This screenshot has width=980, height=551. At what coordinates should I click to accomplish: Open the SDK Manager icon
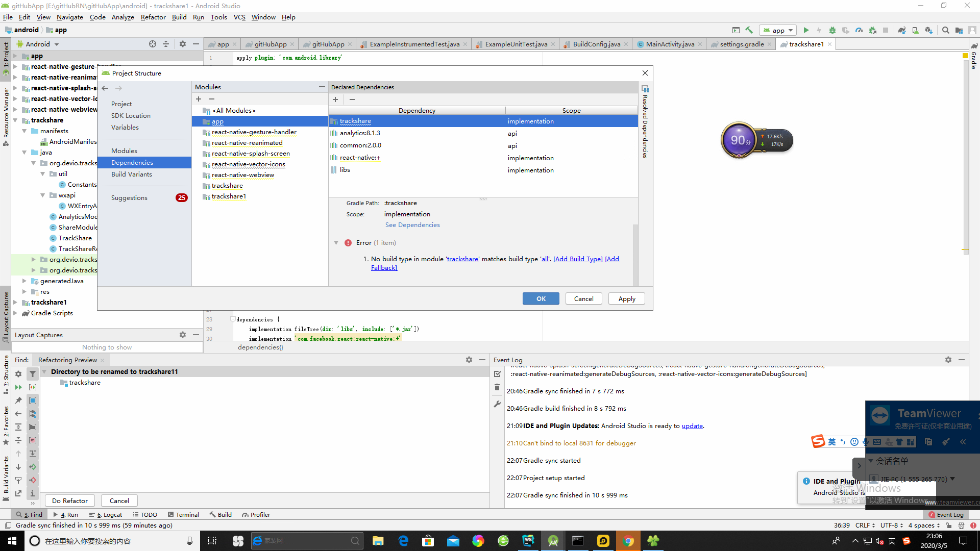click(x=928, y=30)
